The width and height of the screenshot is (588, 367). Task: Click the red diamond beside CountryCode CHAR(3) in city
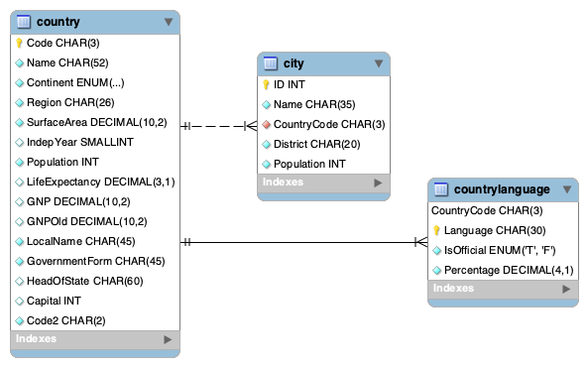coord(267,125)
